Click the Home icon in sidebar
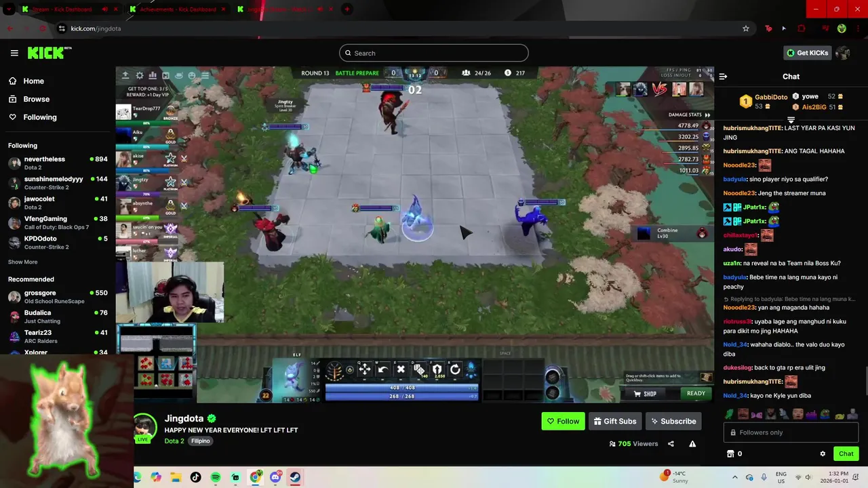 coord(12,81)
